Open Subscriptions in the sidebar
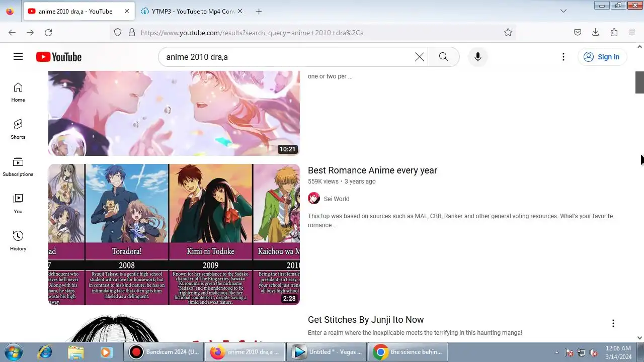This screenshot has width=644, height=362. (x=18, y=167)
